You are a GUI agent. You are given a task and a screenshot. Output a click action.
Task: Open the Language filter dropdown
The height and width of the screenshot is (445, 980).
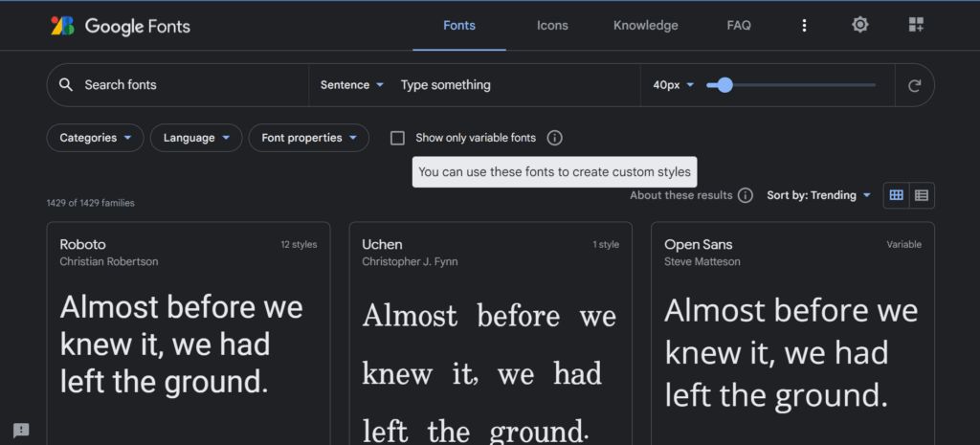196,138
